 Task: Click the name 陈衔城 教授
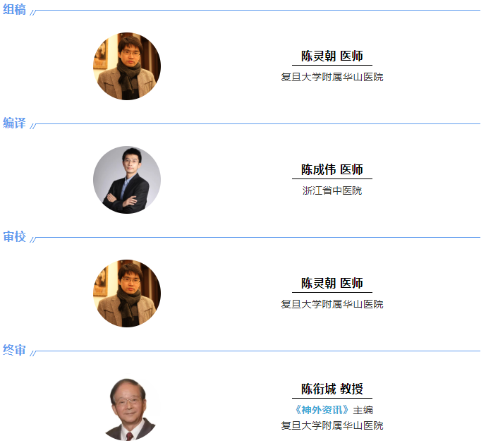pyautogui.click(x=332, y=389)
